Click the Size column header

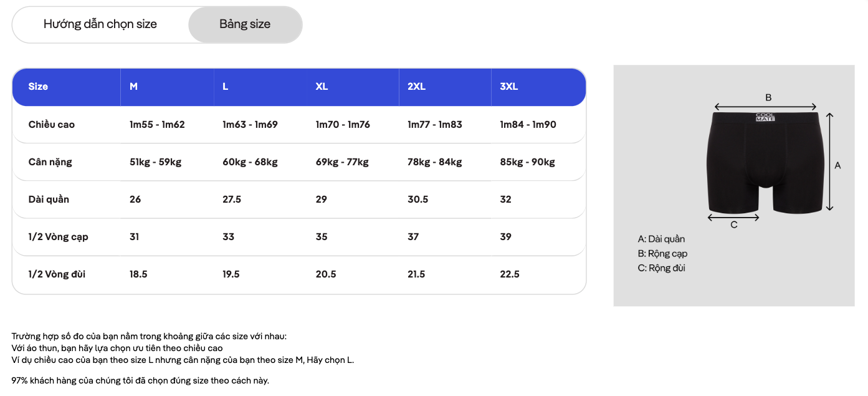pyautogui.click(x=38, y=87)
